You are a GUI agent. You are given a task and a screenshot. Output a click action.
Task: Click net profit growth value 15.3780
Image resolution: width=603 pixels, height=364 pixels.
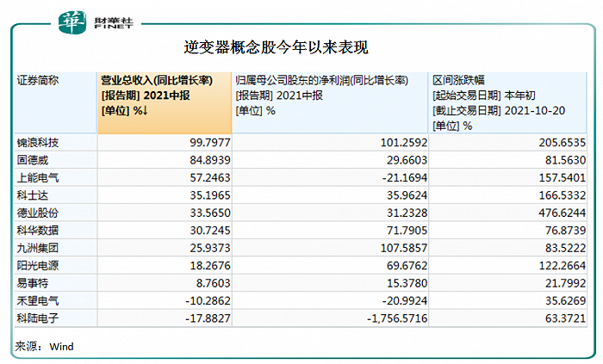[407, 283]
